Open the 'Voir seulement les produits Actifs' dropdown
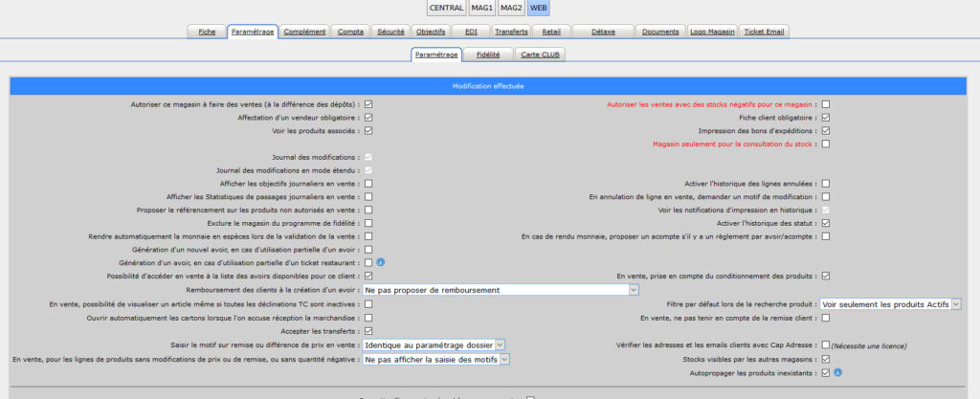 [x=890, y=303]
